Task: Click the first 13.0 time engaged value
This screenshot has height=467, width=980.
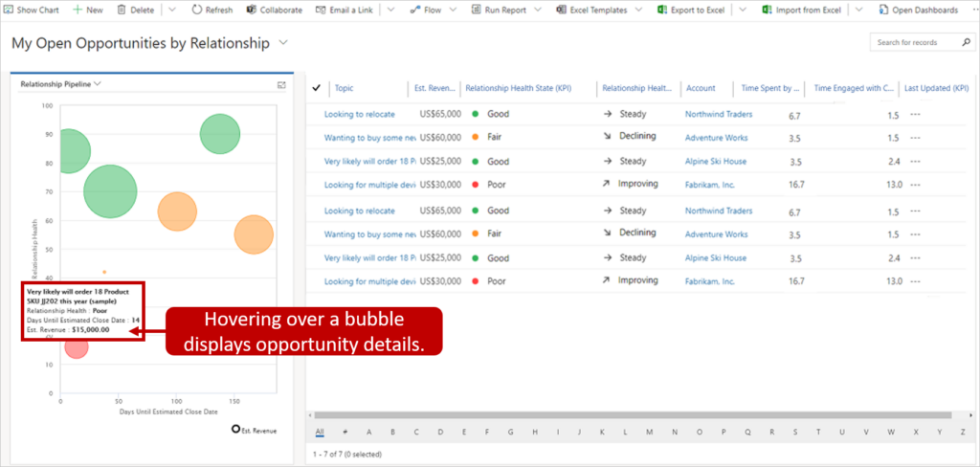Action: click(895, 185)
